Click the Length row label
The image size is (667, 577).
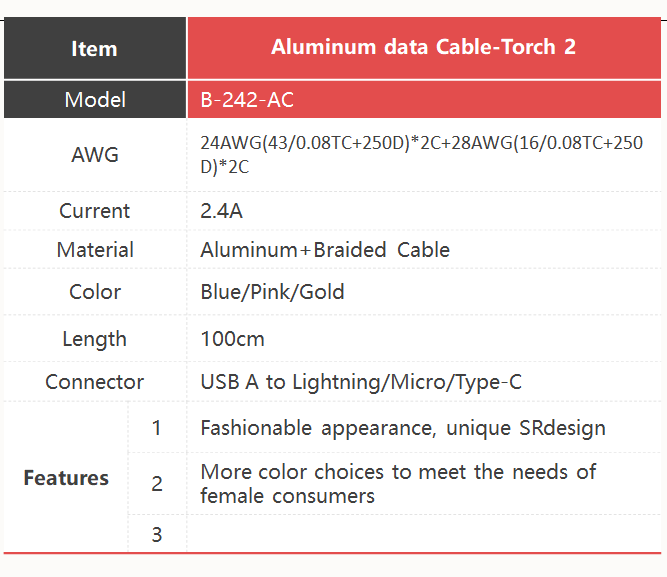94,340
